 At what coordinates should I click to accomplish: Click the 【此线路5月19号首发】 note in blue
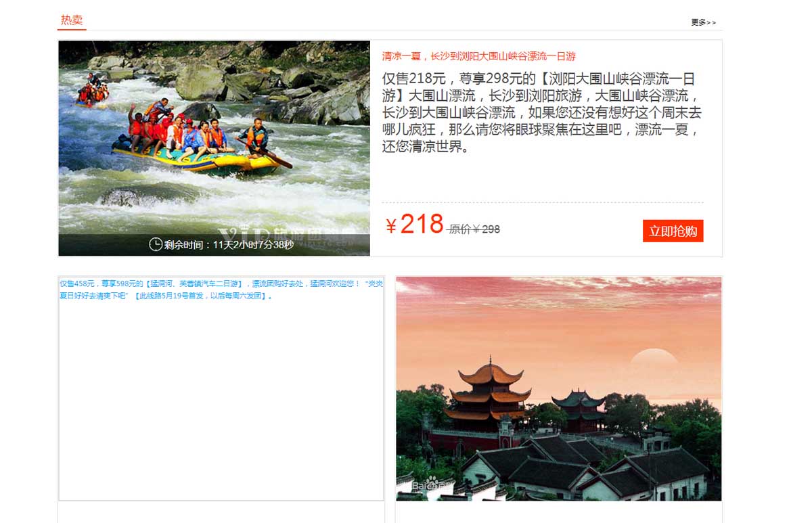pyautogui.click(x=203, y=296)
